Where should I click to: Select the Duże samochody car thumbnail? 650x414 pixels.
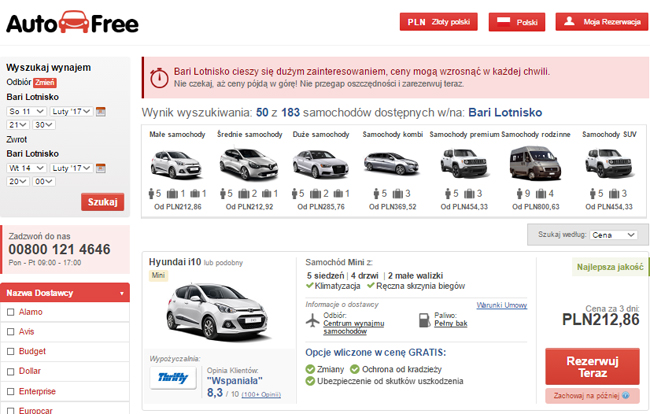pyautogui.click(x=320, y=165)
